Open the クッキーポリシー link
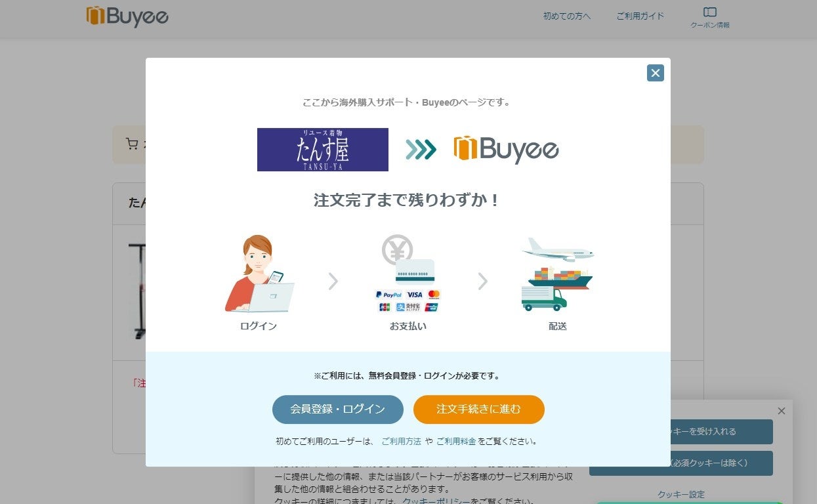The width and height of the screenshot is (817, 504). (x=436, y=501)
